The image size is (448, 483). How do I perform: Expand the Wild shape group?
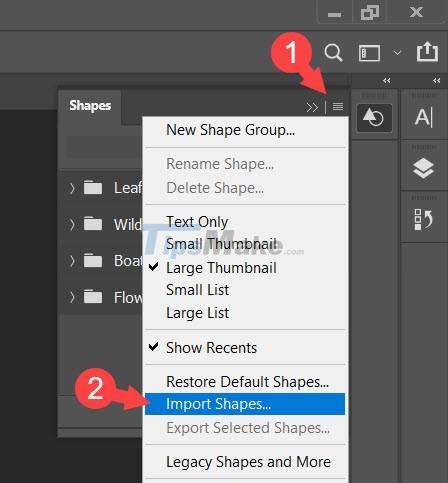click(72, 224)
